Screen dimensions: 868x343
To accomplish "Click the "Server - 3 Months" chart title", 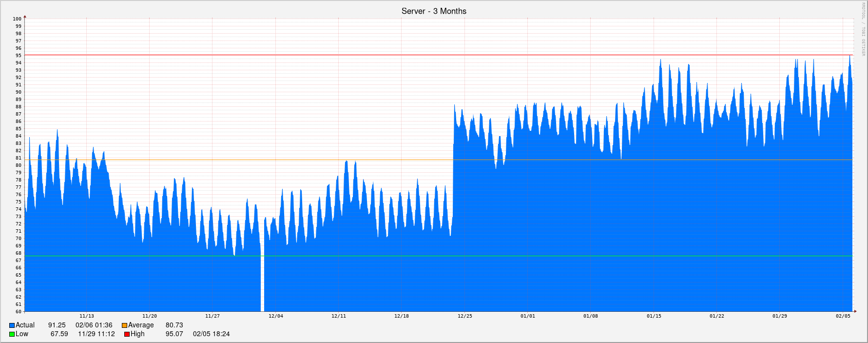I will click(x=434, y=11).
